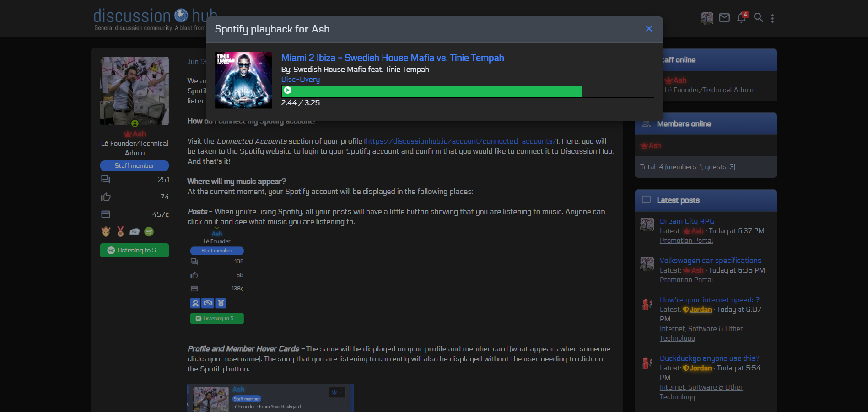Open the Miami 2 Ibiza track link
Viewport: 868px width, 412px height.
point(393,58)
